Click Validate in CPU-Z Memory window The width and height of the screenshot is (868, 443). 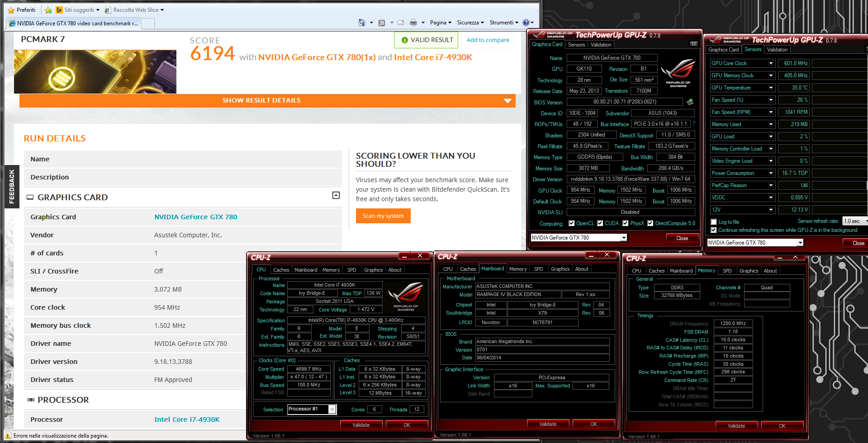[736, 426]
